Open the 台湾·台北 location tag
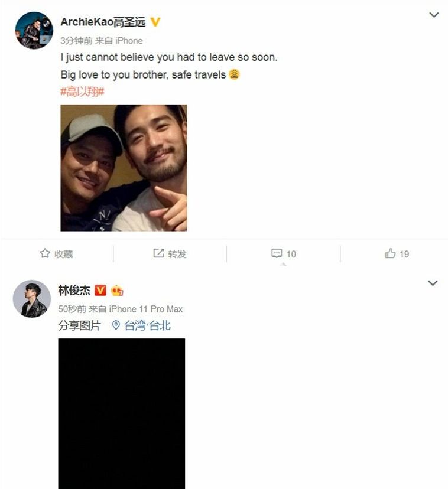 [148, 325]
